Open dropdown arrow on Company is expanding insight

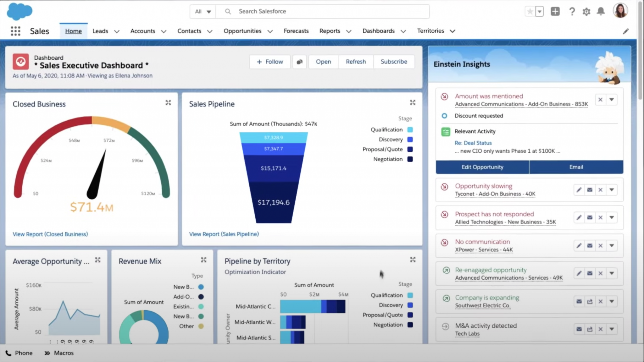tap(612, 301)
